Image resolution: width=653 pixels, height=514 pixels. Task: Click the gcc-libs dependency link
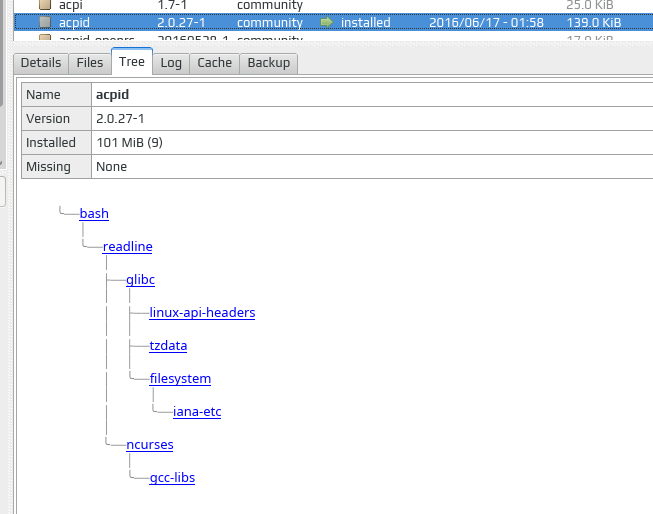172,477
